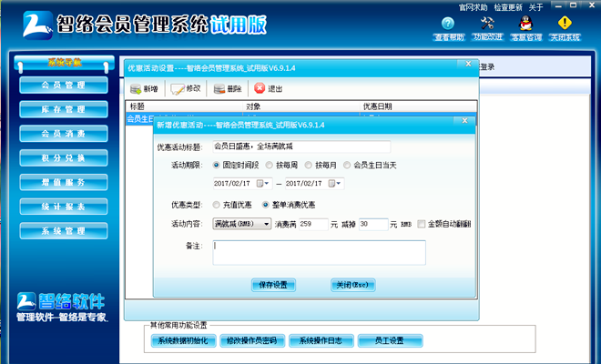Click the 新增 toolbar icon
The image size is (601, 364).
[136, 89]
